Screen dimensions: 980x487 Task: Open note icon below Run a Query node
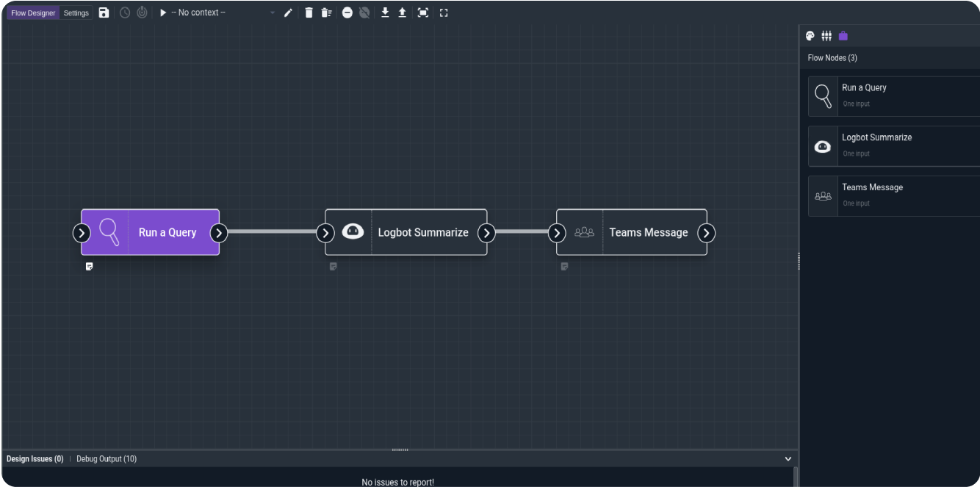(89, 267)
